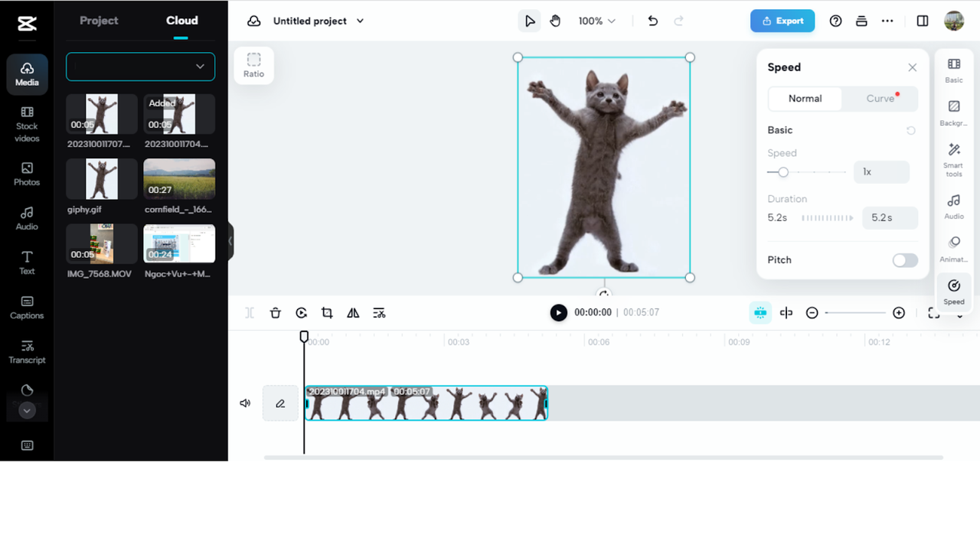Screen dimensions: 980x551
Task: Select the cornfield video thumbnail
Action: pyautogui.click(x=179, y=179)
